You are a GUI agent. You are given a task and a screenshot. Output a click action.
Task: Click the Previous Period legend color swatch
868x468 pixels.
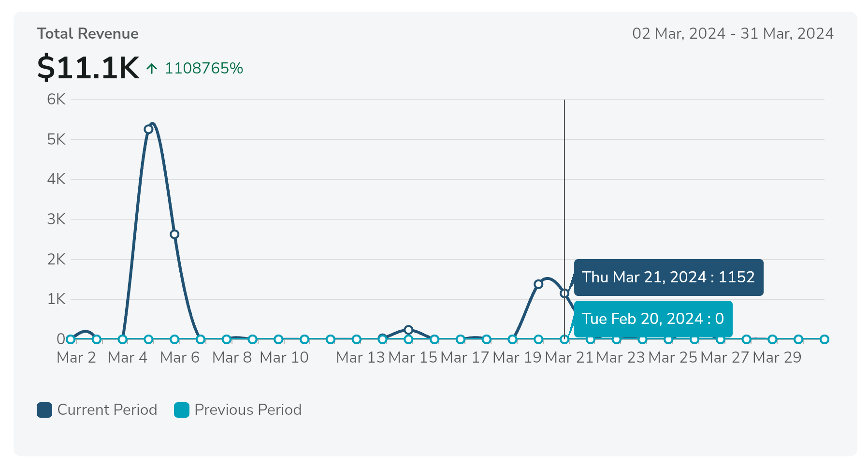coord(182,410)
